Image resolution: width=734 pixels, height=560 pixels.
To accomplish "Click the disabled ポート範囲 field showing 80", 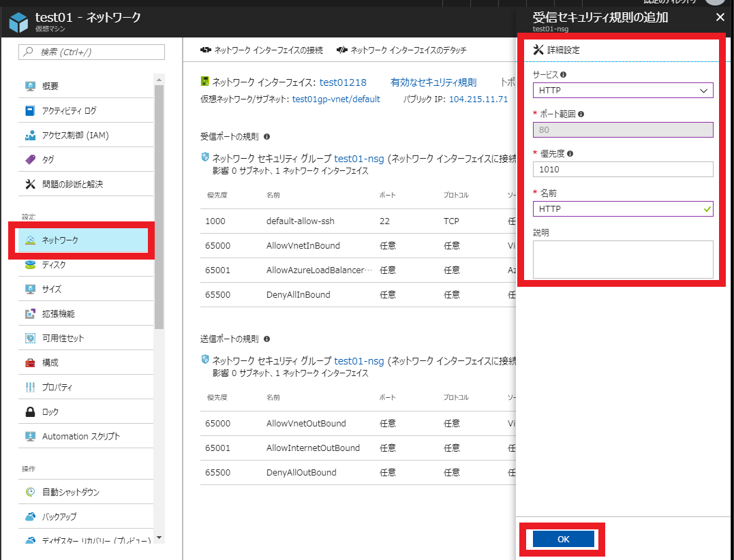I will click(x=623, y=129).
